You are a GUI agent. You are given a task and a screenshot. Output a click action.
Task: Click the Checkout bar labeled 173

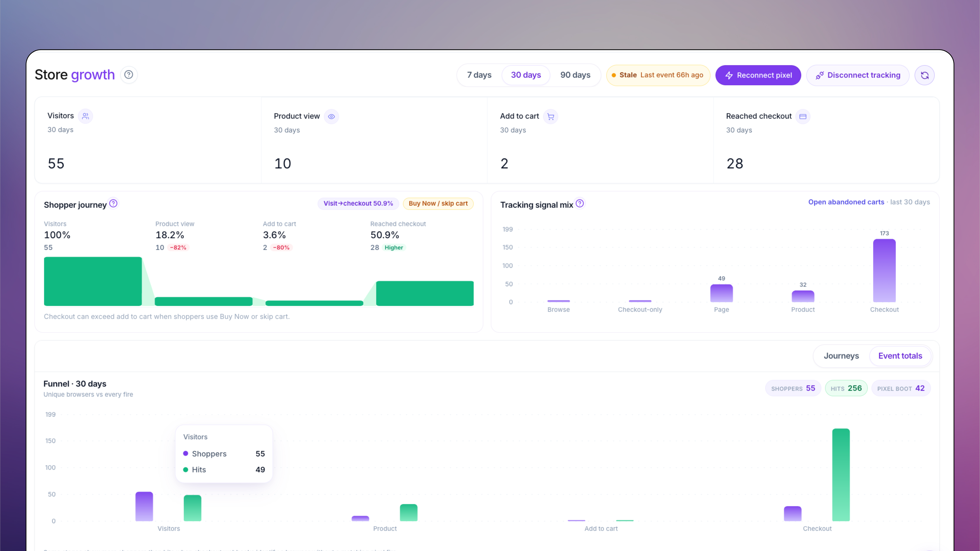(x=884, y=270)
